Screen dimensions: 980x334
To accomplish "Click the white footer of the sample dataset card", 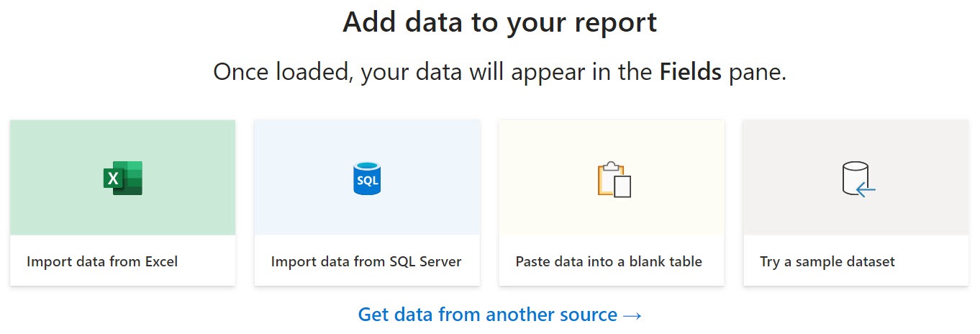I will (856, 261).
